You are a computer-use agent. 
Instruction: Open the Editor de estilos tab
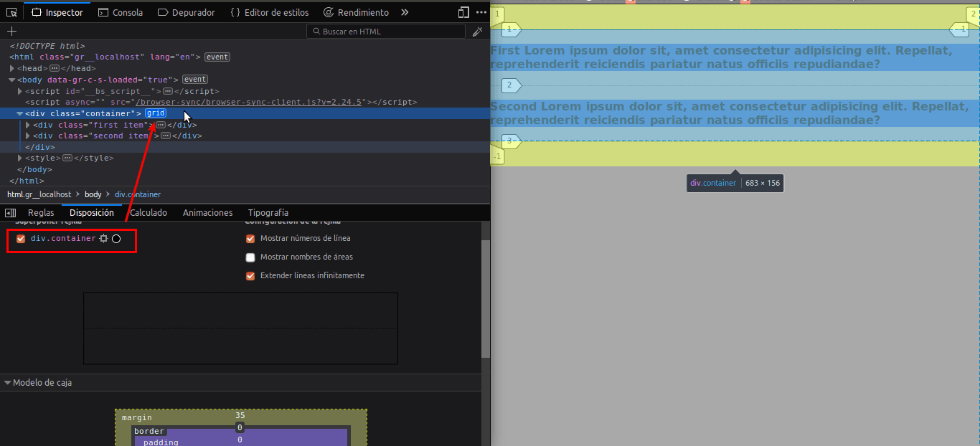270,12
